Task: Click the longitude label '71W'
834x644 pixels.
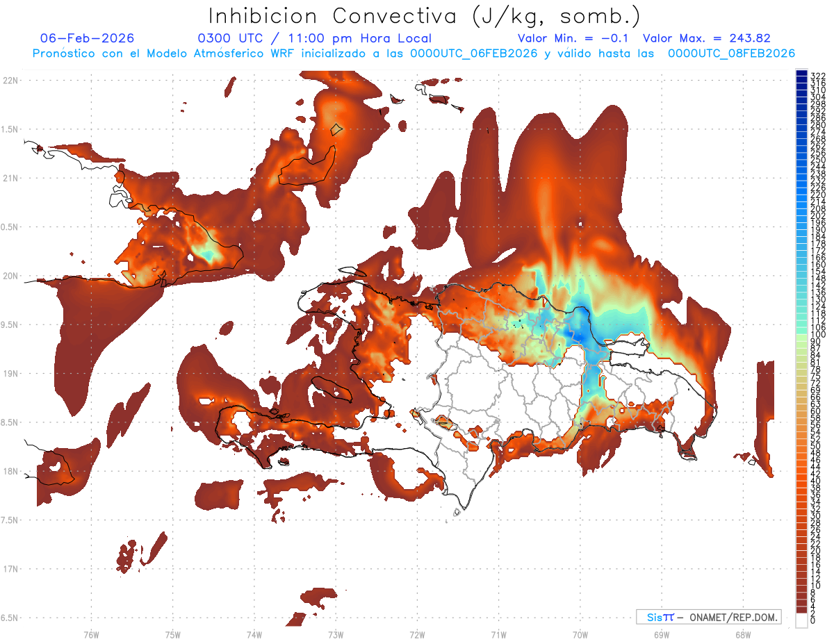Action: tap(498, 634)
